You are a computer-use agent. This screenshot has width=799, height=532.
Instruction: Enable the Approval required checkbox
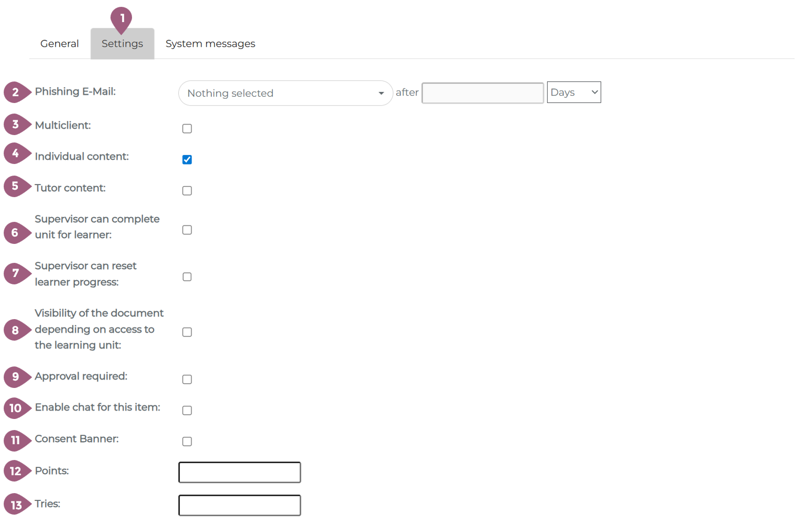pyautogui.click(x=187, y=380)
